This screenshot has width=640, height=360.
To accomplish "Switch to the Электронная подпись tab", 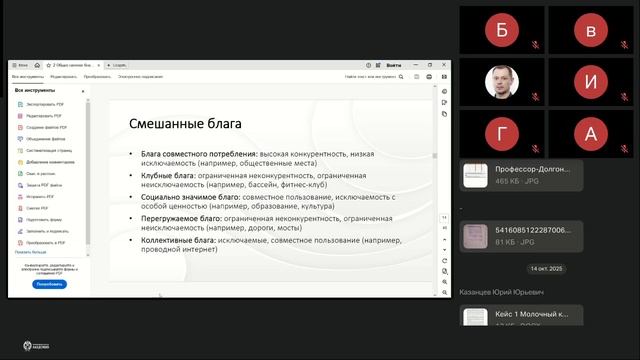I will 140,77.
